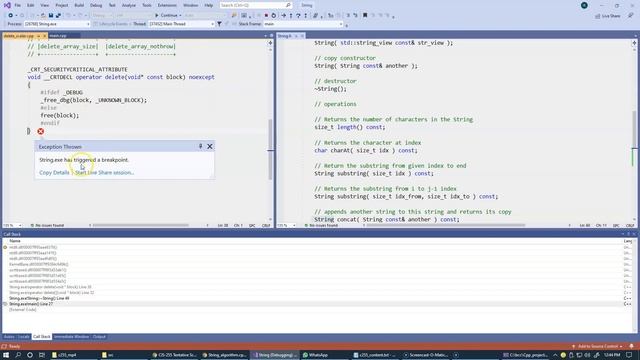Click the Step Out icon
640x360 pixels.
pyautogui.click(x=306, y=16)
